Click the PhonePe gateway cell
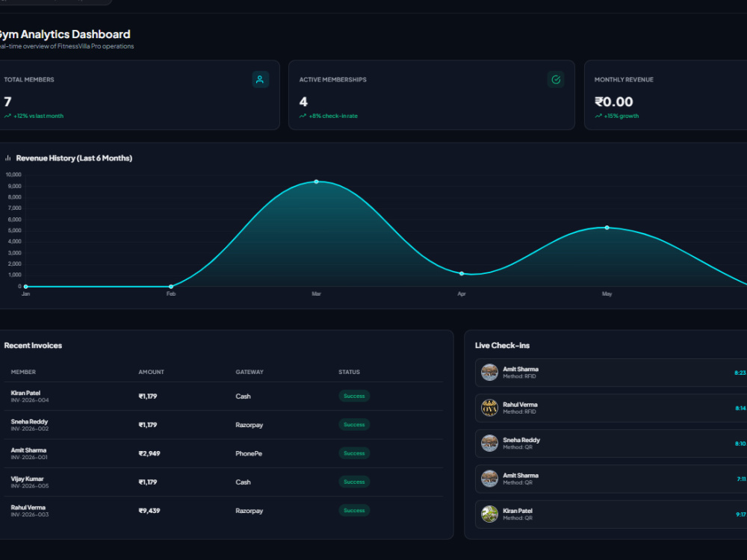This screenshot has width=747, height=560. (249, 453)
